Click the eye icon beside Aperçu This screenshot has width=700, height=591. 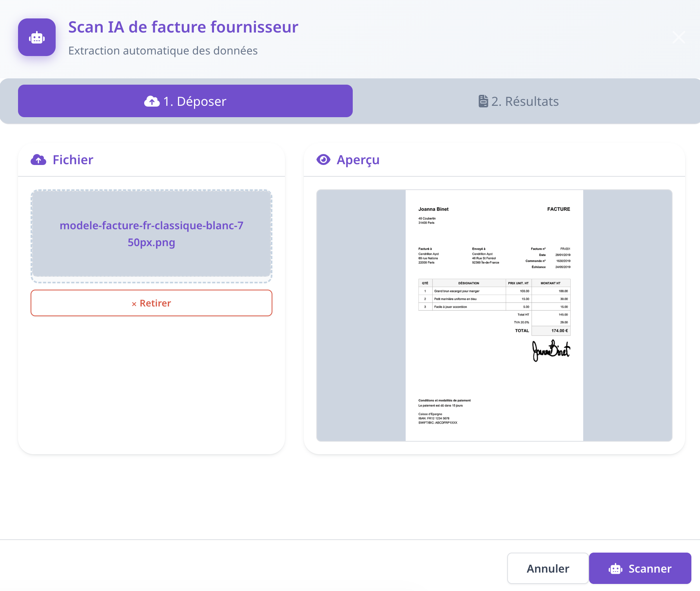[x=323, y=160]
